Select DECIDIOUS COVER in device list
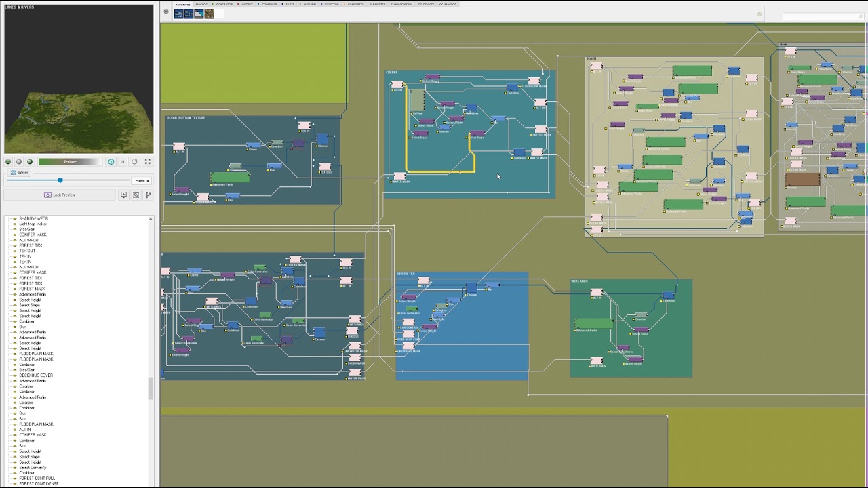Image resolution: width=868 pixels, height=488 pixels. 36,375
